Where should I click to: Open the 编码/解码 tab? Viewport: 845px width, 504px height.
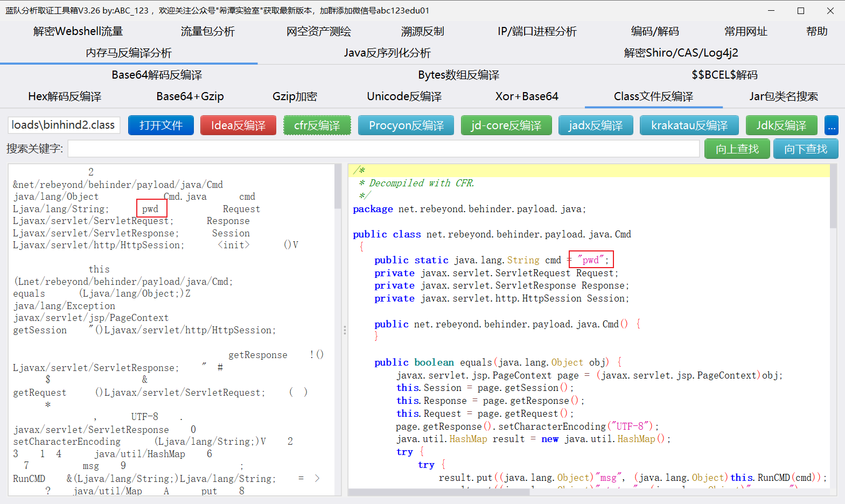(x=655, y=31)
